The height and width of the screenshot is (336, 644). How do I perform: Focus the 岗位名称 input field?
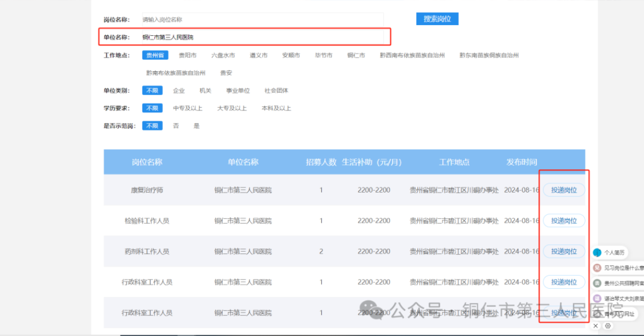[x=262, y=19]
